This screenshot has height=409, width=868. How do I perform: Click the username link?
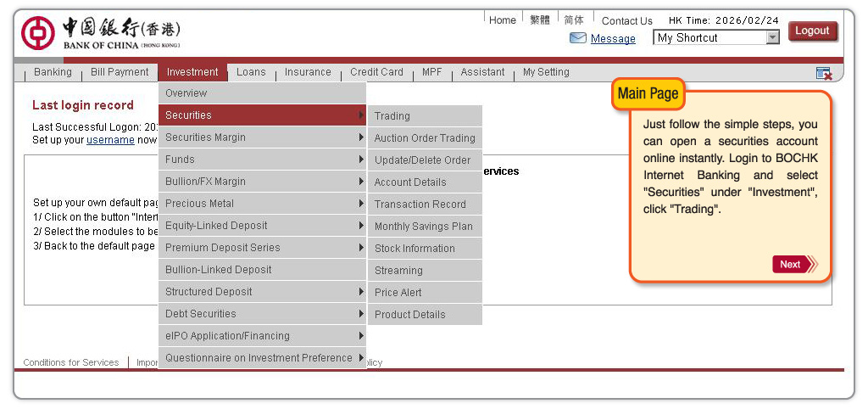click(x=110, y=140)
